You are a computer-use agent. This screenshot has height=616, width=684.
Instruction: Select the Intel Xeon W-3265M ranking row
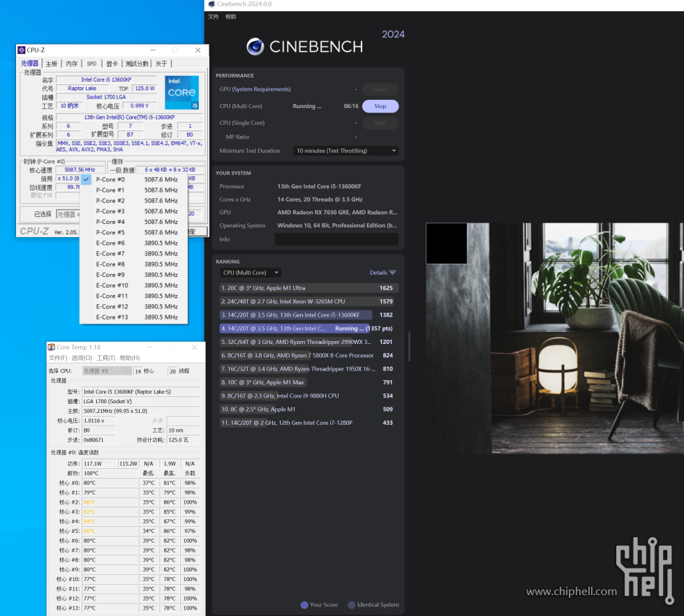308,301
